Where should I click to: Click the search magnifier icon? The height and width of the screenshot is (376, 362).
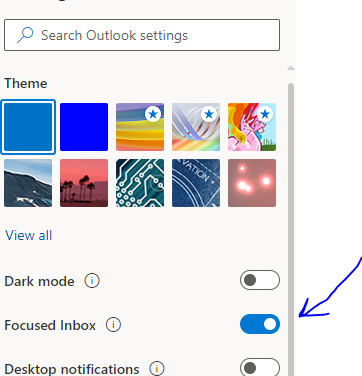(25, 35)
